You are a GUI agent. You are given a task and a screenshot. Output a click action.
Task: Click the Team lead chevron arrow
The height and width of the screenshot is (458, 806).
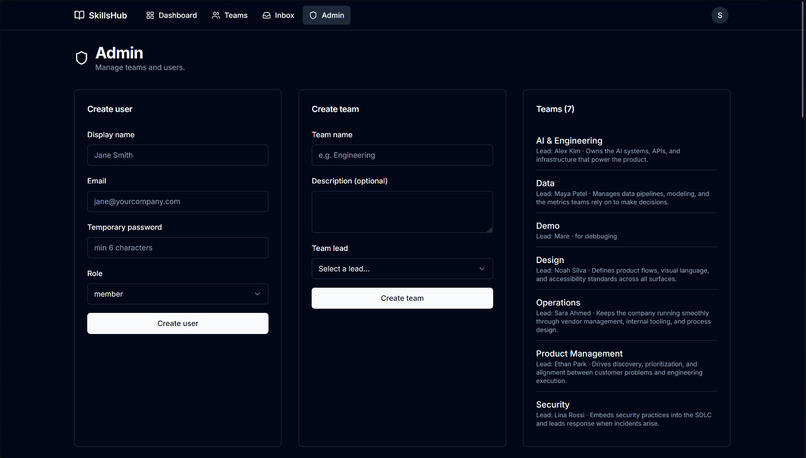pos(482,269)
